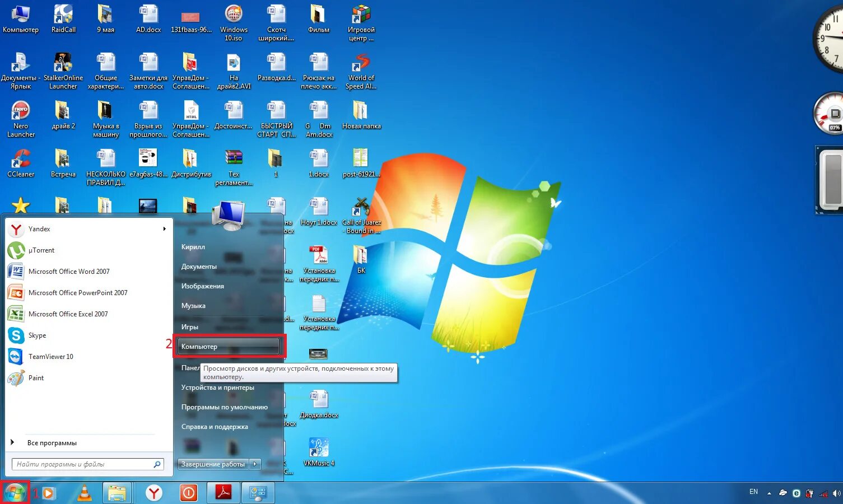Click the red power icon in the taskbar

[x=189, y=493]
